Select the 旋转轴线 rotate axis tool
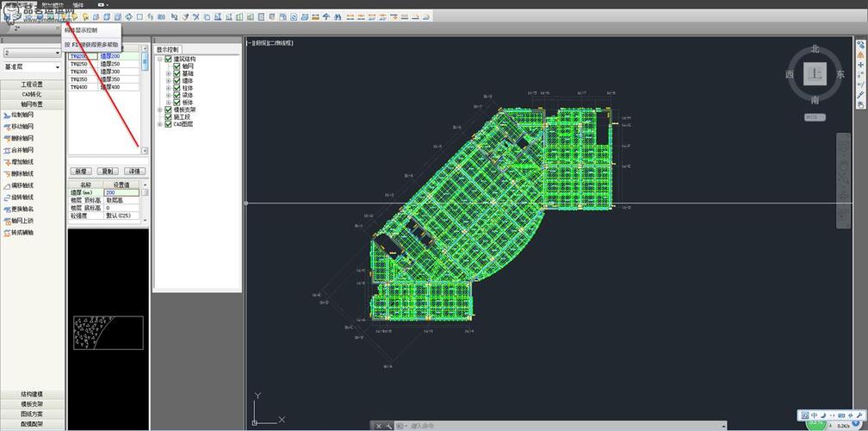 click(x=19, y=197)
